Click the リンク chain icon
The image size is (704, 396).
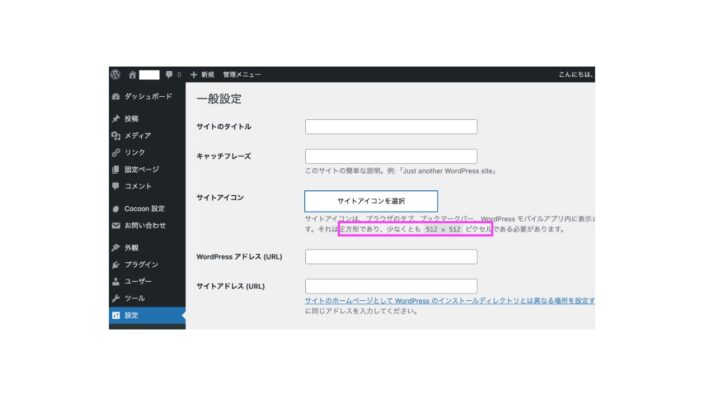pyautogui.click(x=116, y=153)
